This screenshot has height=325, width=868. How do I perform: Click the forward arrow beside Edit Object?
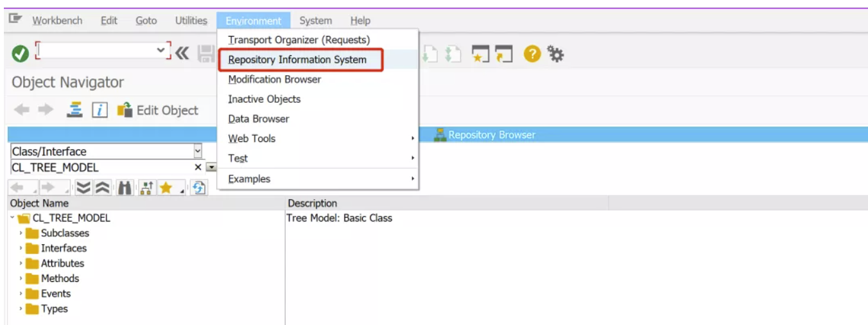(46, 110)
